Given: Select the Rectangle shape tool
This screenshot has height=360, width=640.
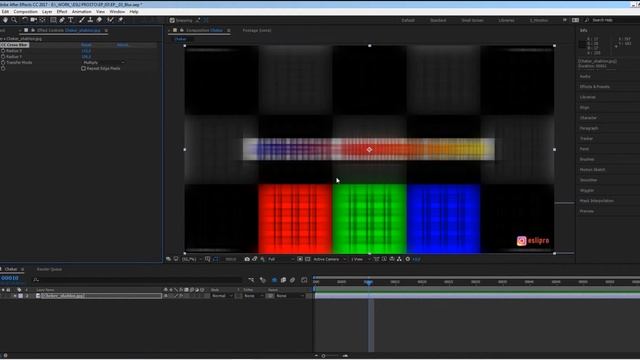Looking at the screenshot, I should pyautogui.click(x=53, y=20).
